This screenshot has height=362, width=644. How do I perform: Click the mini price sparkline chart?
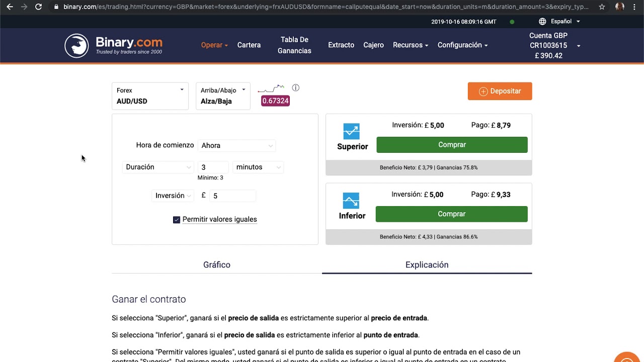pos(271,89)
